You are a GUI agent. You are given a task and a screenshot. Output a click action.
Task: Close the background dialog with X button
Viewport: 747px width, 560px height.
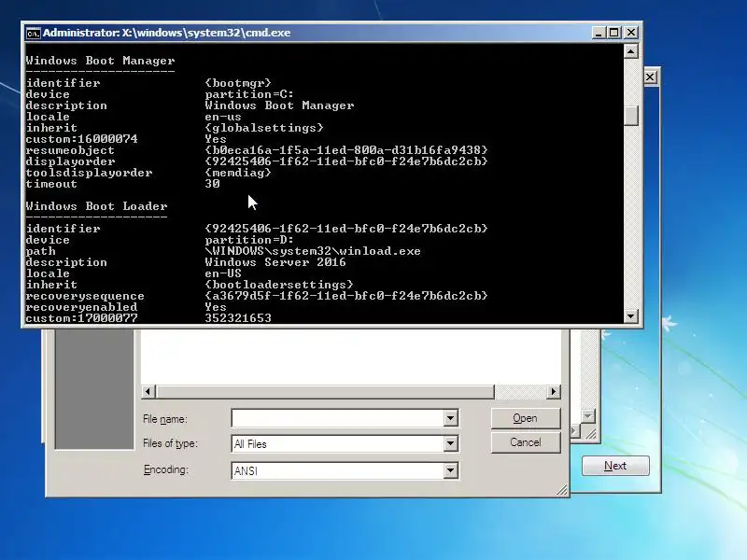pyautogui.click(x=650, y=77)
